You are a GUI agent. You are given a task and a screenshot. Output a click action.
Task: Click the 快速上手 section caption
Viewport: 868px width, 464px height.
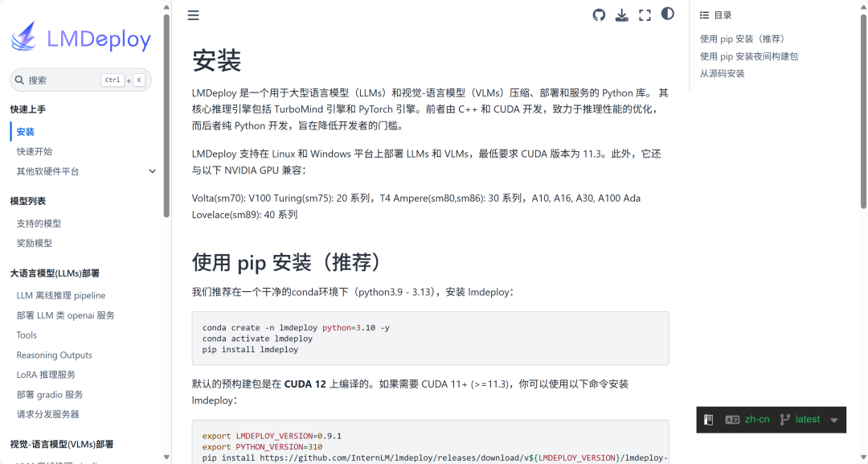(x=27, y=109)
